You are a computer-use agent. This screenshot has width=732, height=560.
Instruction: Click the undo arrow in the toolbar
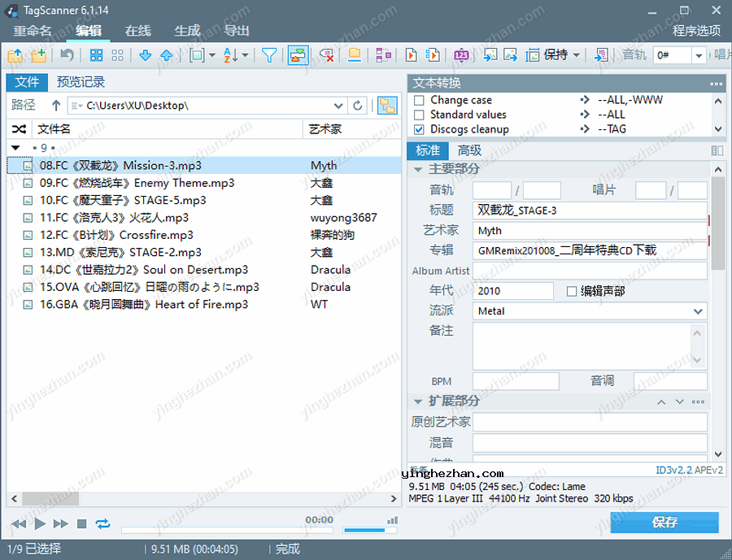[67, 55]
